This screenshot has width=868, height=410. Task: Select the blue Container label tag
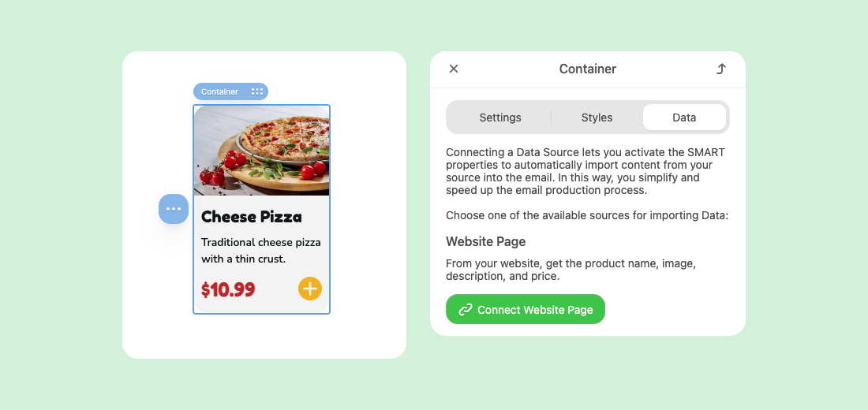231,91
